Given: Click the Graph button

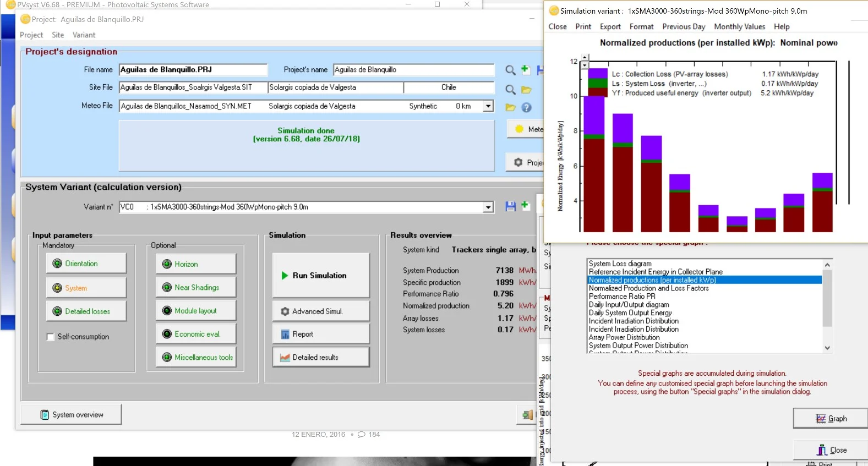Looking at the screenshot, I should [x=831, y=419].
